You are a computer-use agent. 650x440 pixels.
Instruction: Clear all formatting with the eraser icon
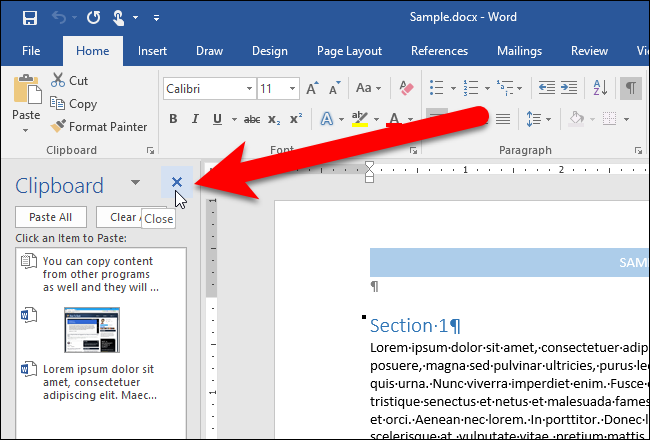pos(406,88)
